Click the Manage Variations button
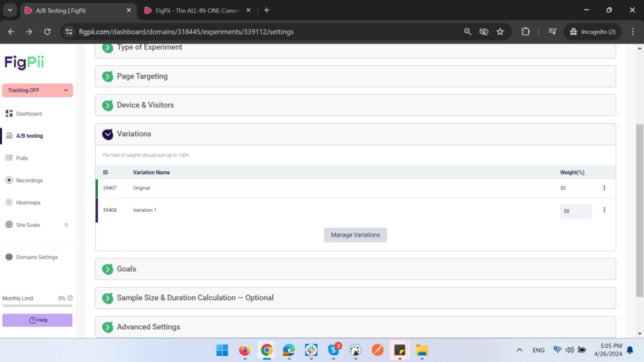The height and width of the screenshot is (362, 644). click(x=355, y=235)
